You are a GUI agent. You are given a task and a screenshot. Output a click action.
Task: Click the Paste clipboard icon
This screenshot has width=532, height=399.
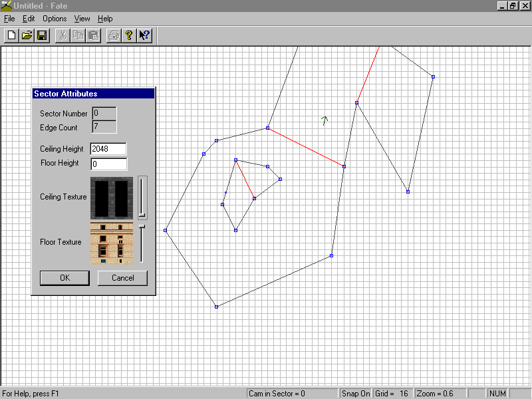click(93, 35)
